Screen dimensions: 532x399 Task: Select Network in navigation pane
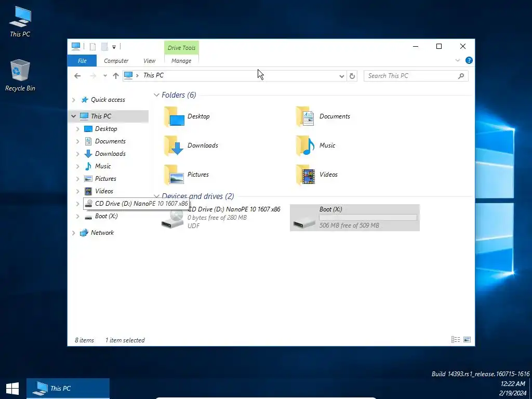tap(102, 233)
